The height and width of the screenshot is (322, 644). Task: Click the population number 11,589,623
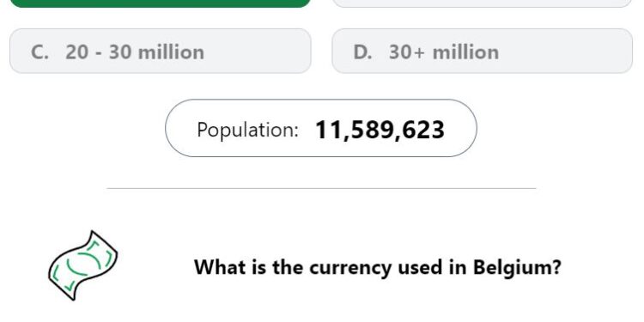(380, 131)
